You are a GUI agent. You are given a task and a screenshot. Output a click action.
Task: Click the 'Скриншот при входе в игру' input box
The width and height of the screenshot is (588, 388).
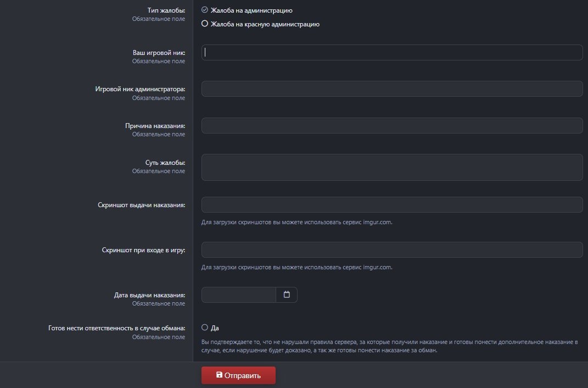pos(392,250)
